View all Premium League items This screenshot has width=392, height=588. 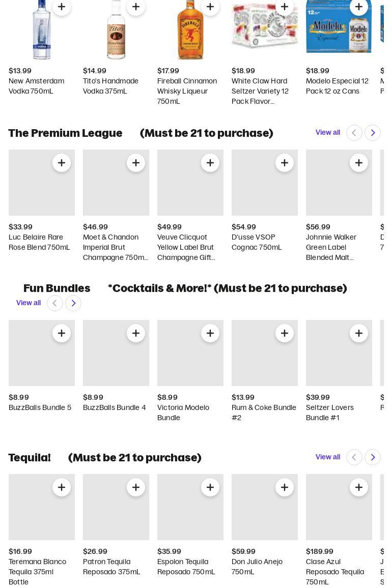click(x=328, y=132)
